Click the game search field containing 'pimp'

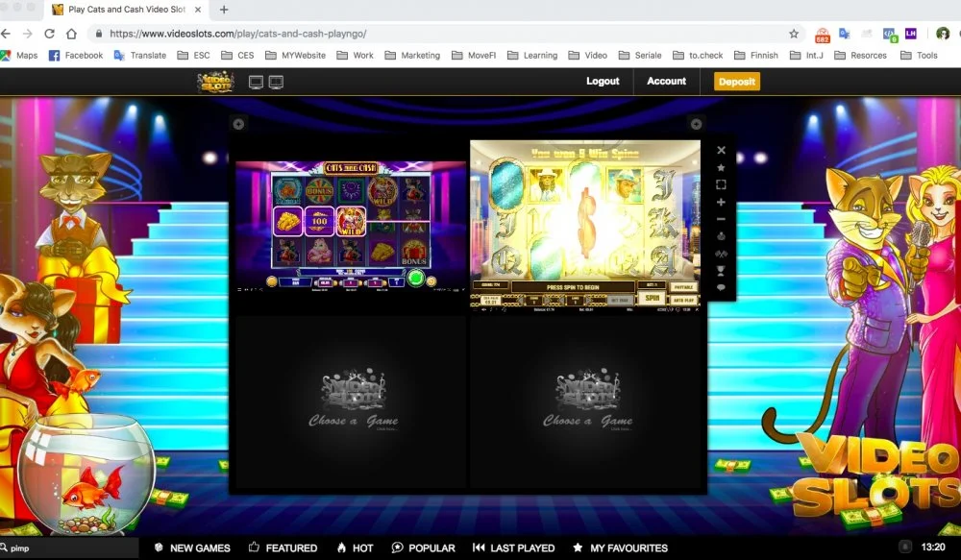pyautogui.click(x=68, y=548)
